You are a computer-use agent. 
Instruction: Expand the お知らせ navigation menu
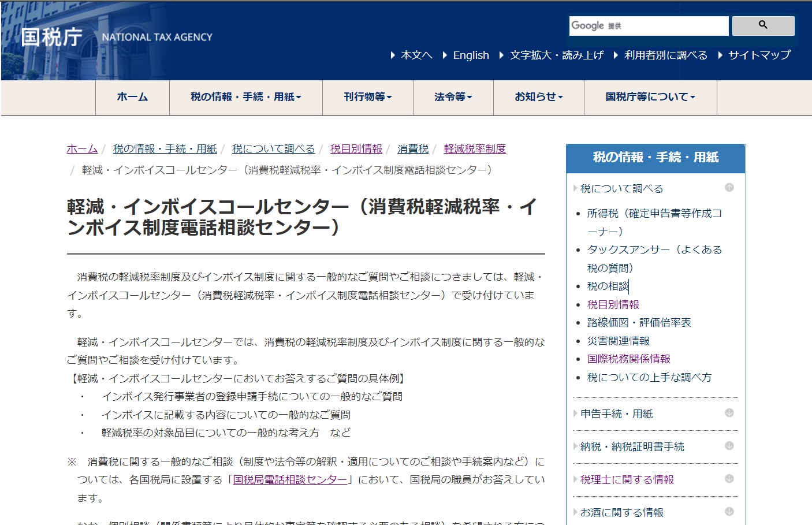pyautogui.click(x=538, y=97)
